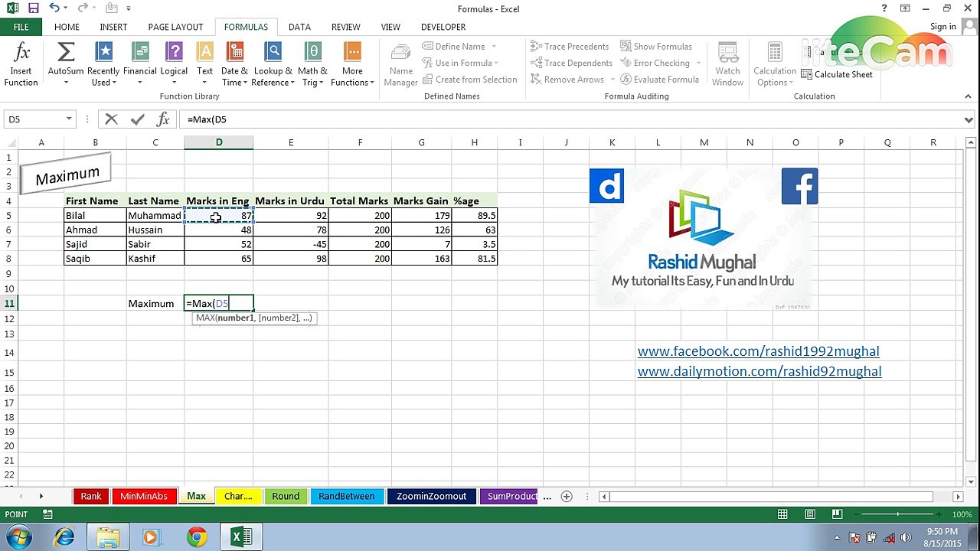Open Logical functions menu

[x=174, y=64]
